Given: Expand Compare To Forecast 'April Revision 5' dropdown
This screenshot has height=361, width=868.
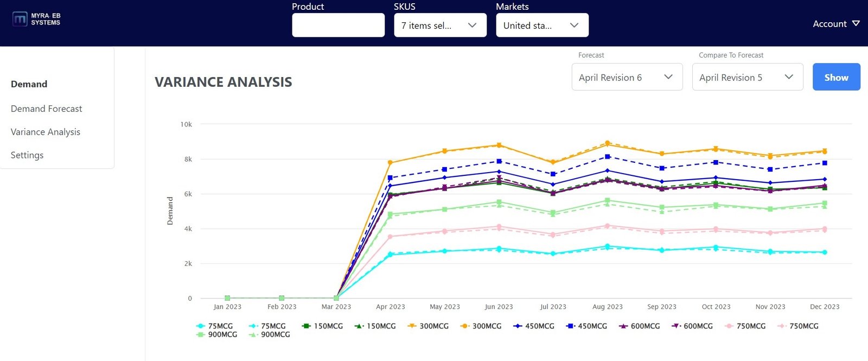Looking at the screenshot, I should click(x=748, y=77).
